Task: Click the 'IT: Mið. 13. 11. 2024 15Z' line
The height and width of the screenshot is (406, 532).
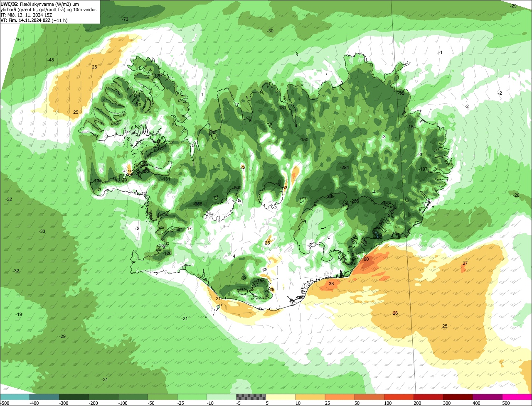Action: point(27,15)
